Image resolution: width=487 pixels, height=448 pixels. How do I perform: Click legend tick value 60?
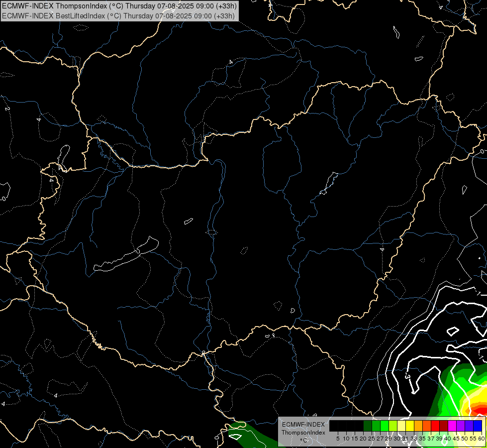(481, 439)
